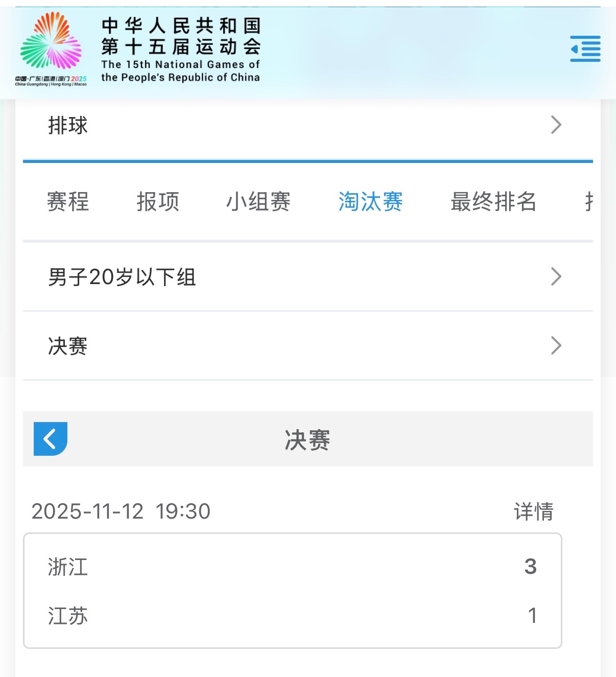Image resolution: width=616 pixels, height=677 pixels.
Task: Click the 排球 sport dropdown row
Action: click(x=308, y=125)
